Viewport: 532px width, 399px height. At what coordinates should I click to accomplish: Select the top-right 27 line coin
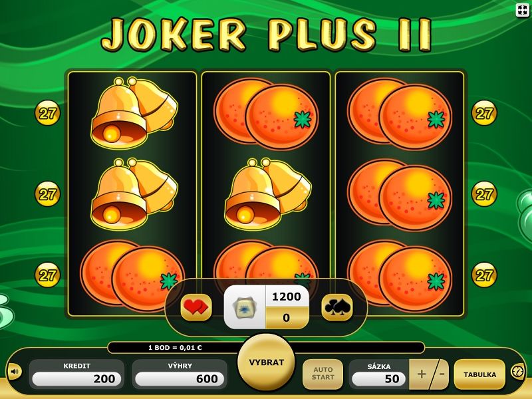click(x=484, y=113)
